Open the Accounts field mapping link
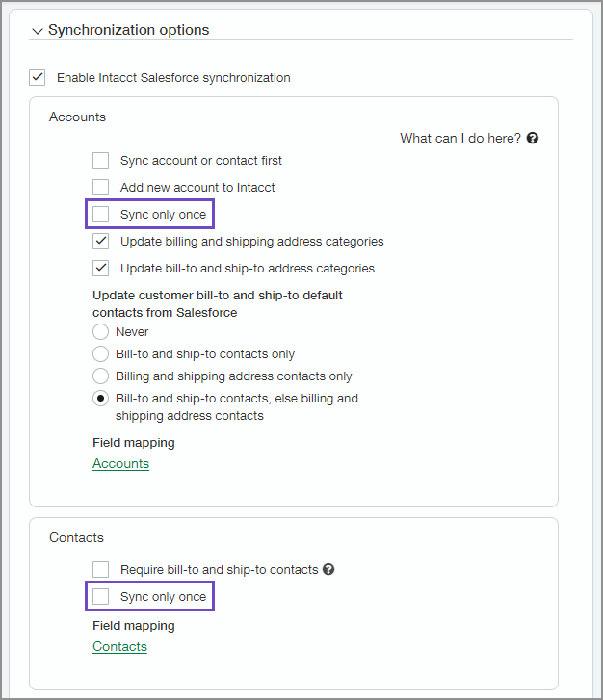 (x=120, y=464)
